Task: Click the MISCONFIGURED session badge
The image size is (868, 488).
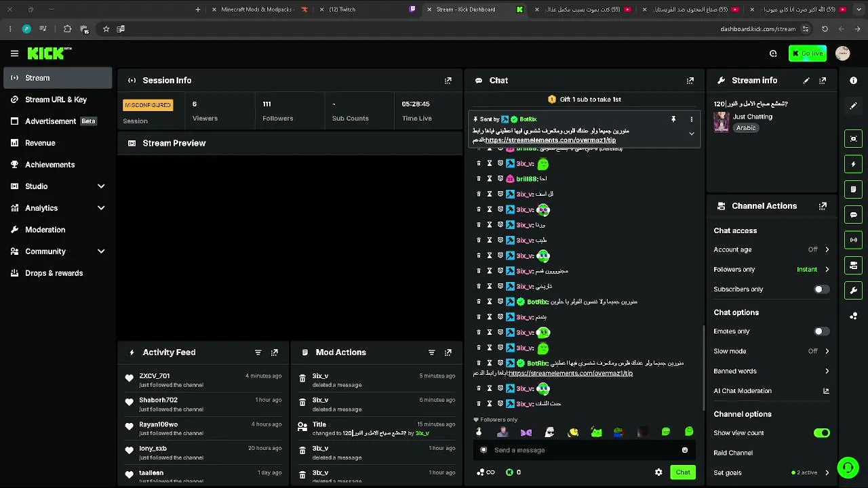Action: [x=148, y=105]
